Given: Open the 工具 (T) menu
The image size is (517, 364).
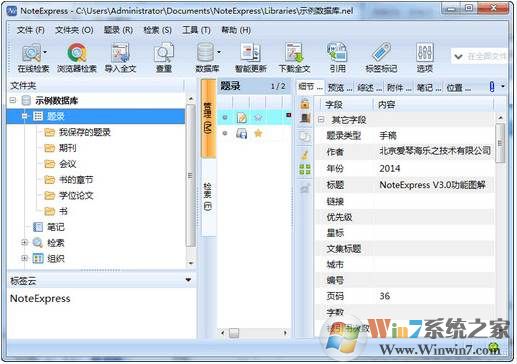Looking at the screenshot, I should (196, 30).
